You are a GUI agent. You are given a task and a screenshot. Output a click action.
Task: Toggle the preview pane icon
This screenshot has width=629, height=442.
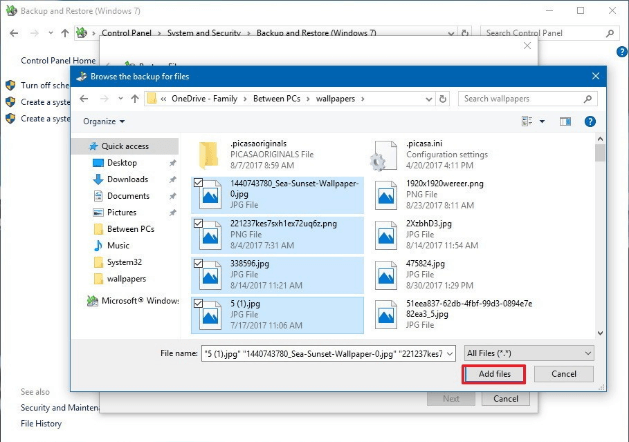(565, 121)
